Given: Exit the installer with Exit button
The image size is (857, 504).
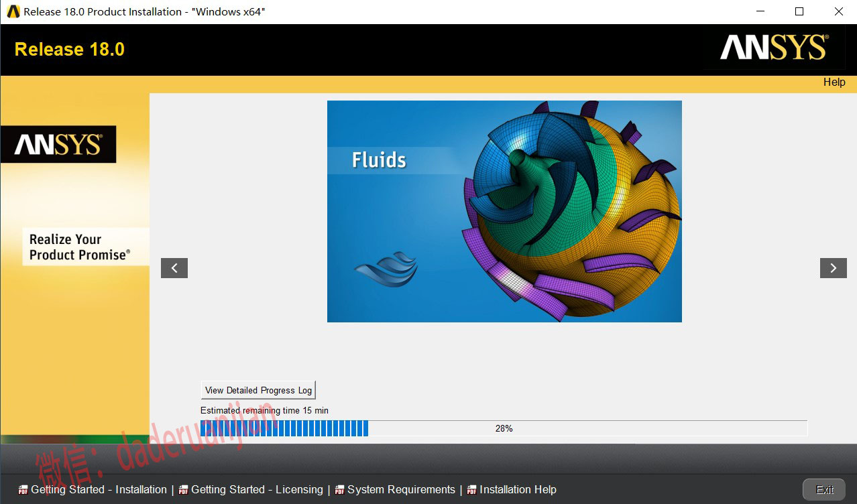Looking at the screenshot, I should (x=825, y=490).
